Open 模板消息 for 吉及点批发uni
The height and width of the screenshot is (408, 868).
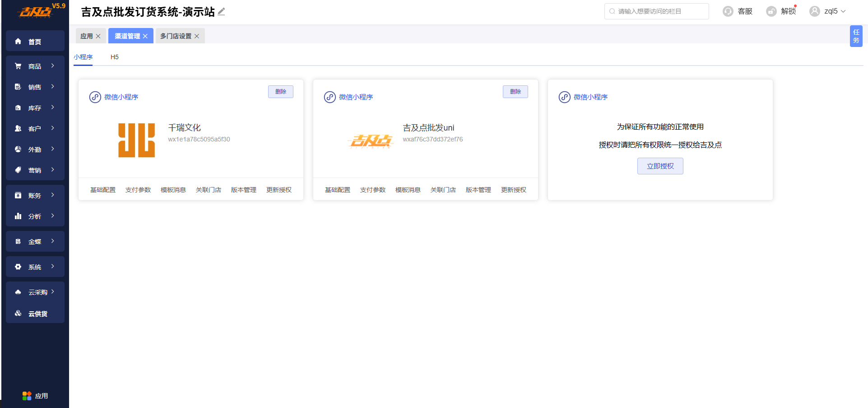[x=408, y=190]
